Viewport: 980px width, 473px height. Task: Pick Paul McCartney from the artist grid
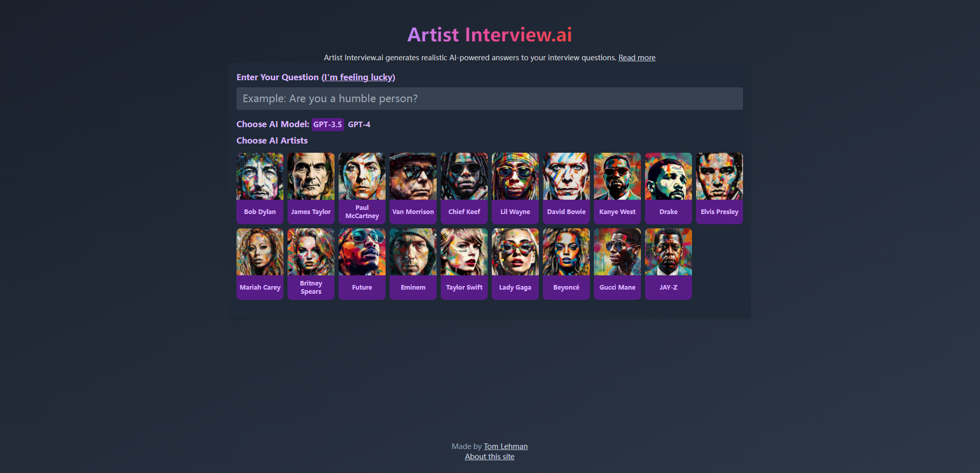pyautogui.click(x=362, y=188)
